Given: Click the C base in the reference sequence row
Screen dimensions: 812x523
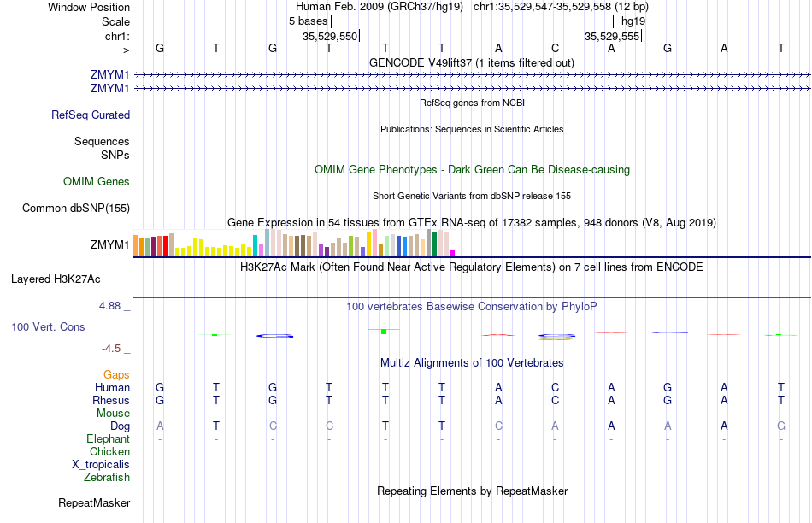Looking at the screenshot, I should [x=555, y=48].
